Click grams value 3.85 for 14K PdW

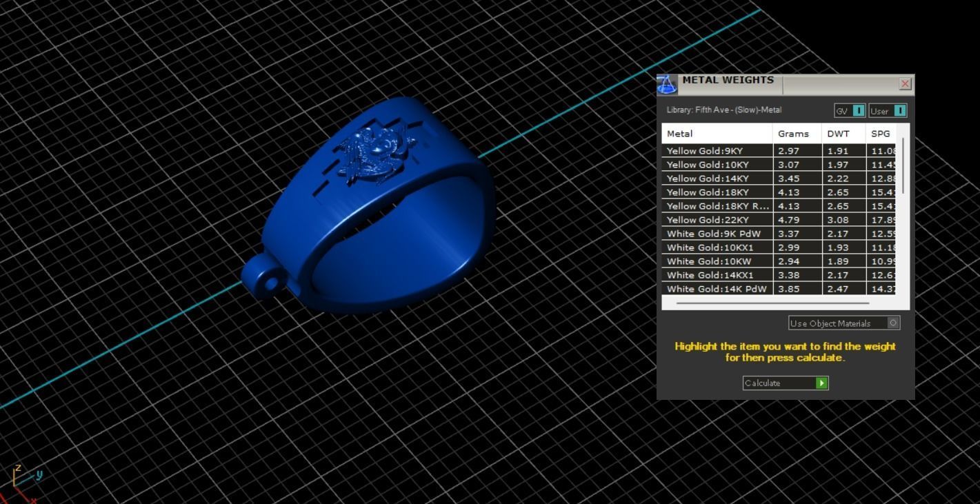pyautogui.click(x=788, y=289)
